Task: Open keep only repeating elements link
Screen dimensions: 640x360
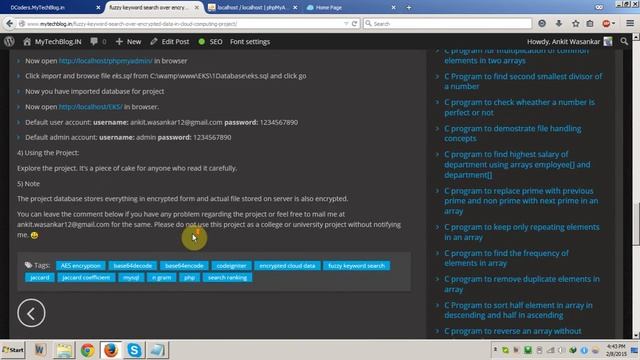Action: tap(522, 232)
